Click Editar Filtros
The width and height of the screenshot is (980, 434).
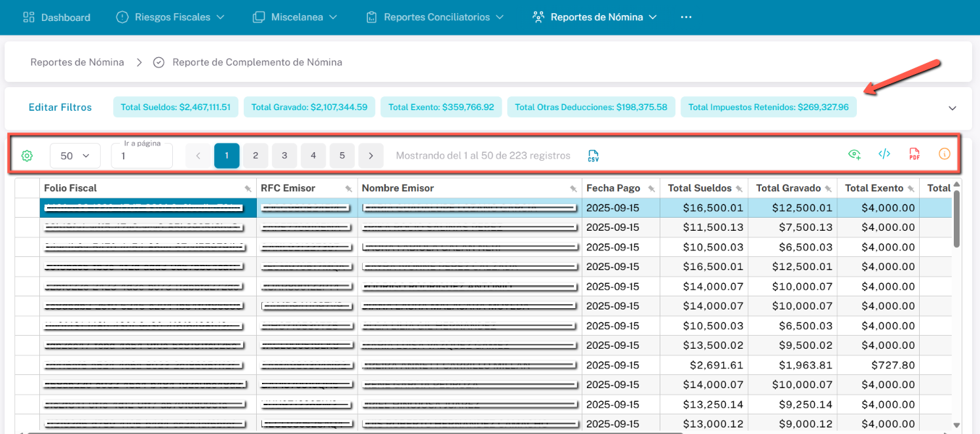60,108
